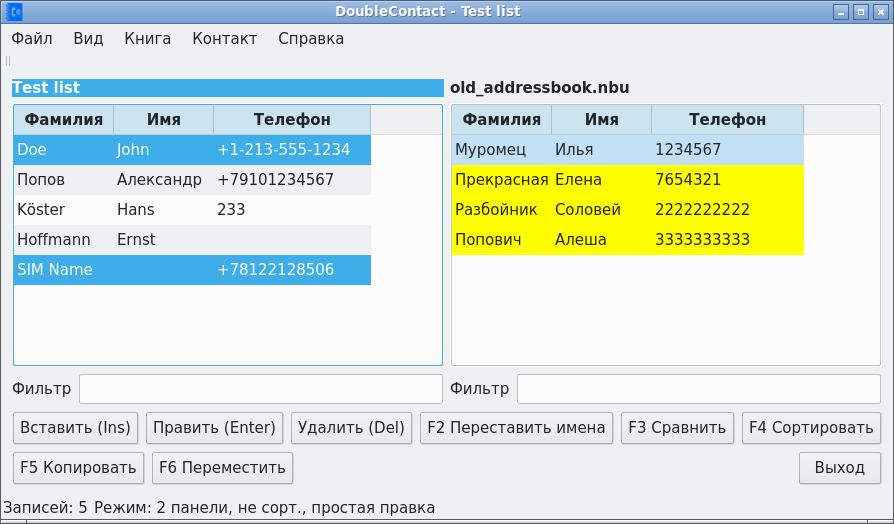Click the name Ernst
This screenshot has width=894, height=524.
136,240
